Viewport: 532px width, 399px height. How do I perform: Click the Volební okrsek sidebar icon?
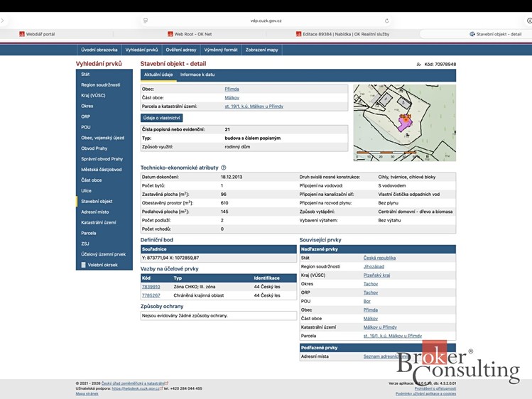pos(84,265)
